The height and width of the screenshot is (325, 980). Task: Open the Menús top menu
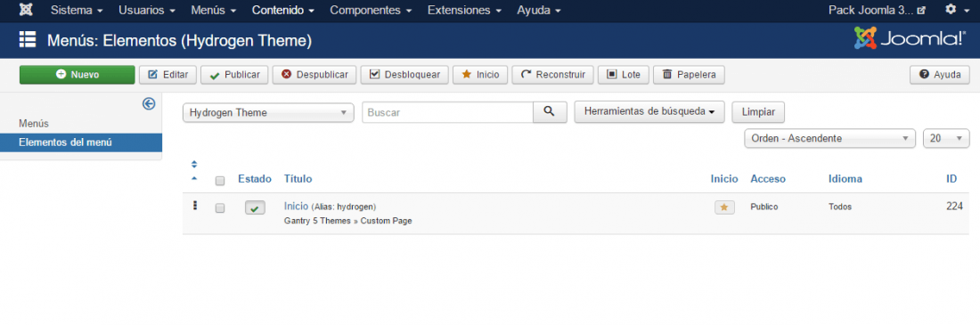click(x=214, y=10)
